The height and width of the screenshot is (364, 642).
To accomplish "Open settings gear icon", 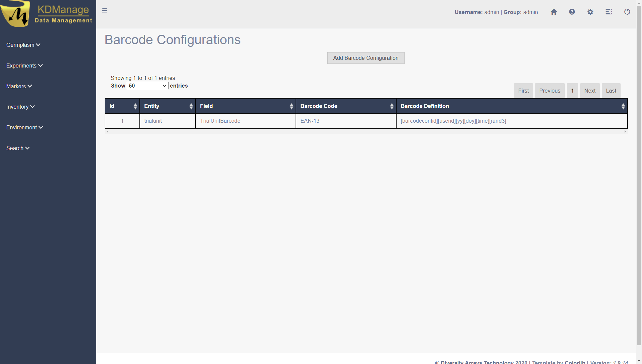I will (590, 12).
